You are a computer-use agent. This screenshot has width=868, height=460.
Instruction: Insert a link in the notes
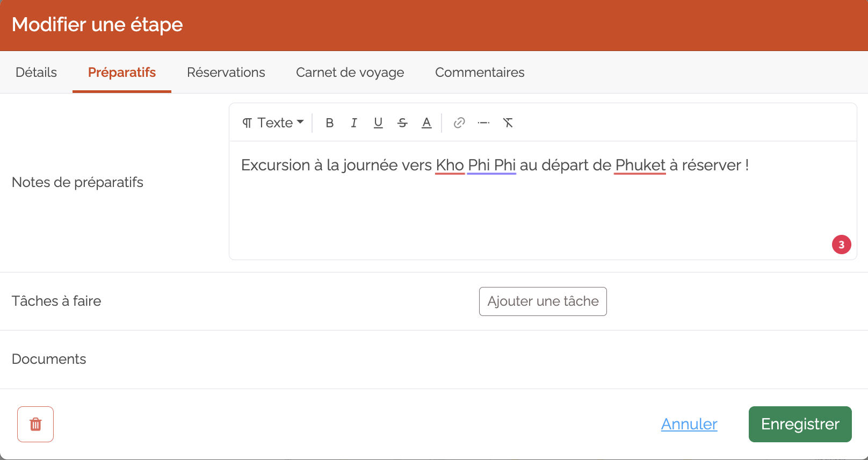pyautogui.click(x=459, y=123)
